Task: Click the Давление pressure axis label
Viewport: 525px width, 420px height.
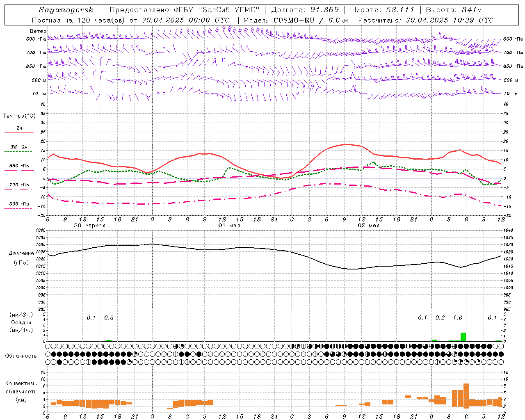Action: pos(21,253)
